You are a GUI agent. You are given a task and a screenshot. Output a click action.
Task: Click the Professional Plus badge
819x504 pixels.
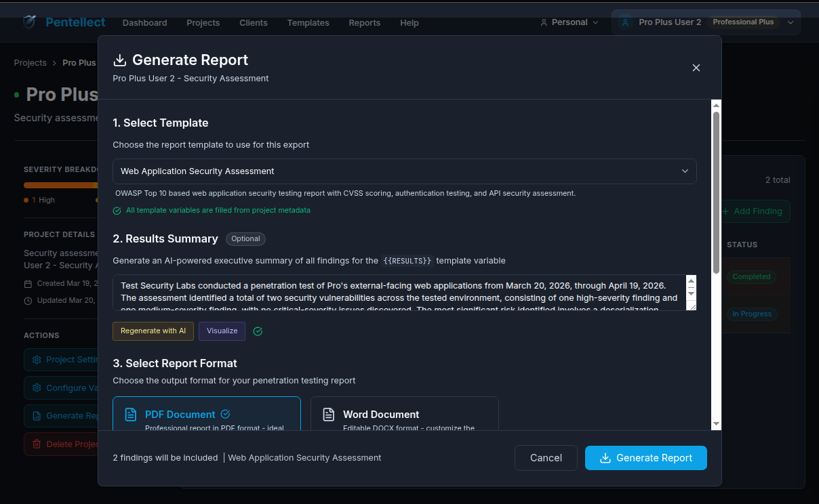[743, 22]
